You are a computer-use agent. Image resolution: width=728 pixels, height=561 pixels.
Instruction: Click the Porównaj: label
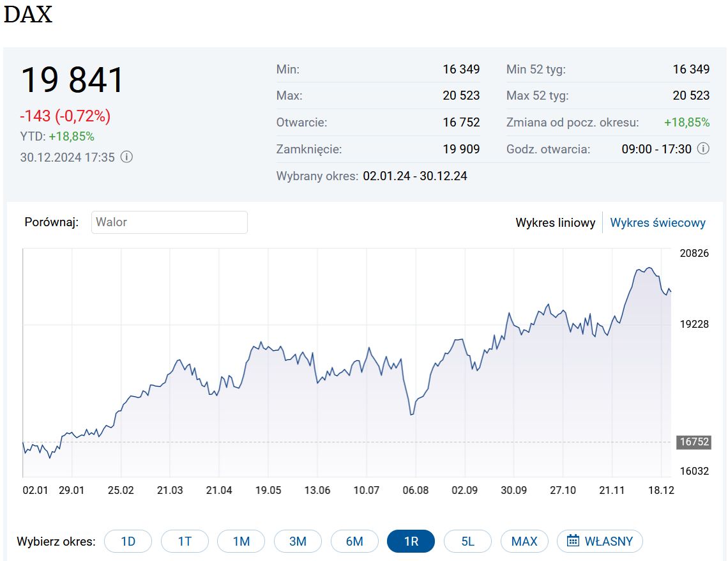(x=52, y=222)
